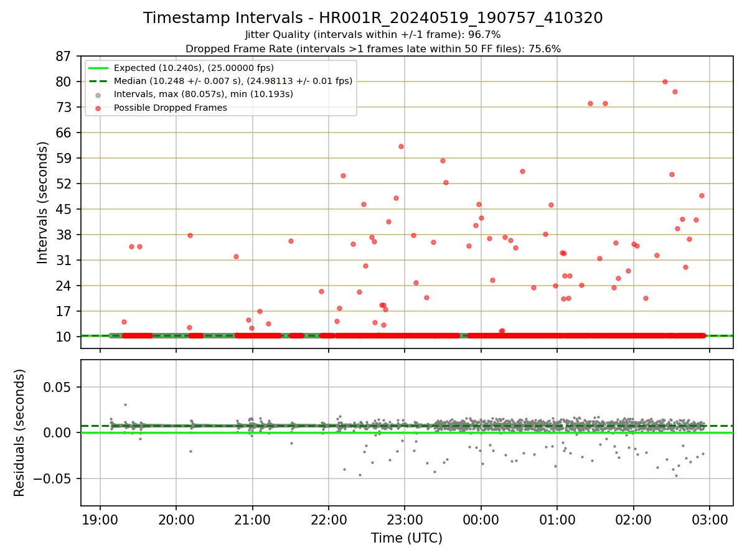Viewport: 747px width, 560px height.
Task: Click the '−0.05' residuals tick label
Action: 53,478
